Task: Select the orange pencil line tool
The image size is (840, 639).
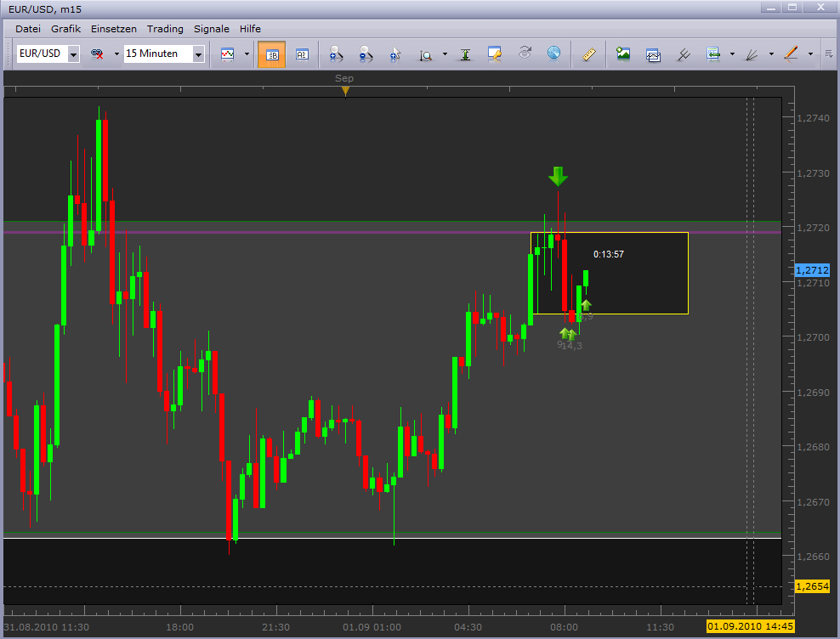Action: pyautogui.click(x=792, y=54)
